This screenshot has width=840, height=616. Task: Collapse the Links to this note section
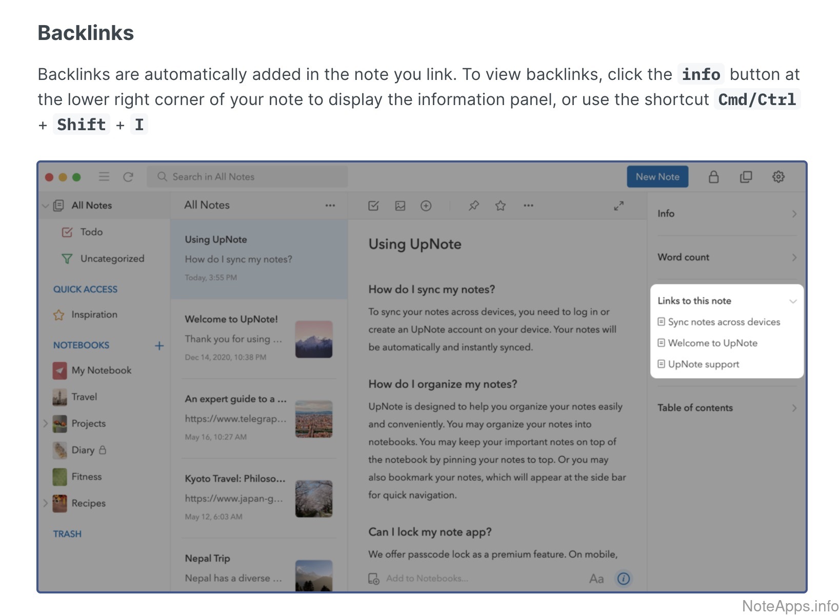click(793, 301)
